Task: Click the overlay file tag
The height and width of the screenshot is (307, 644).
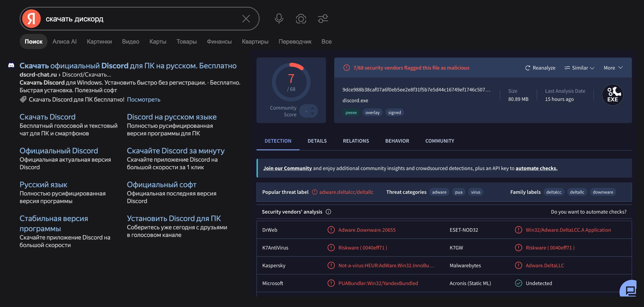Action: coord(372,112)
